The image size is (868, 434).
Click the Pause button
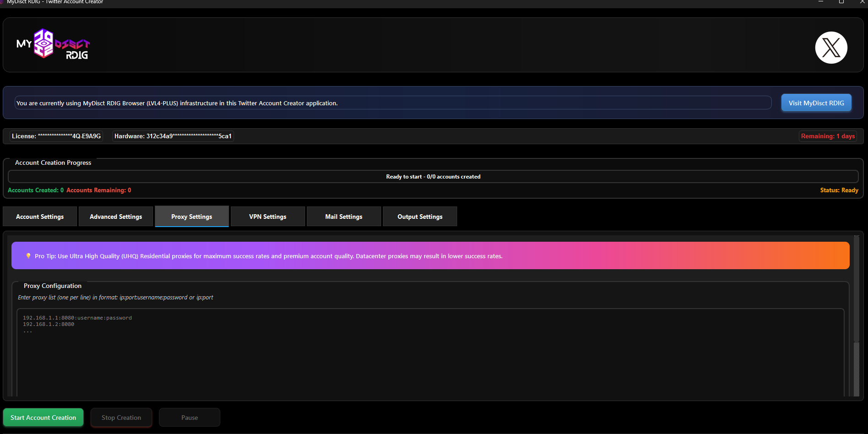point(190,418)
